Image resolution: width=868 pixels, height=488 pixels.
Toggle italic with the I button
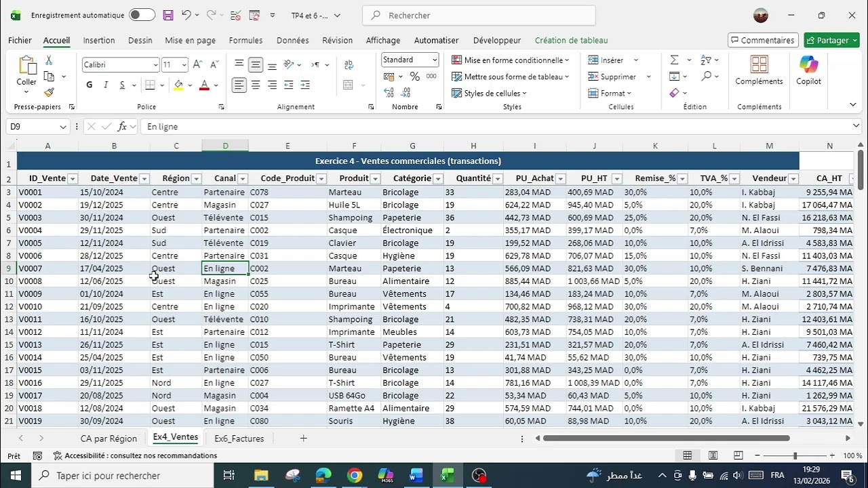(106, 85)
